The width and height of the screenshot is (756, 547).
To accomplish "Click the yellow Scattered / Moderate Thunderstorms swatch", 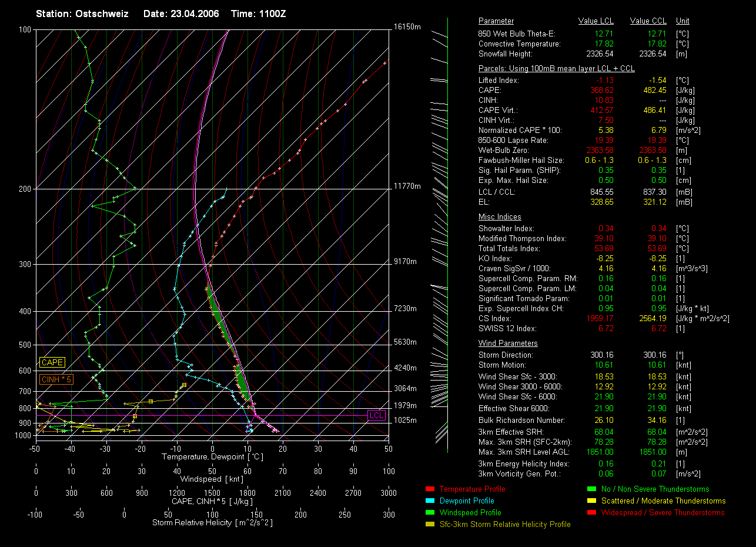I will [591, 501].
